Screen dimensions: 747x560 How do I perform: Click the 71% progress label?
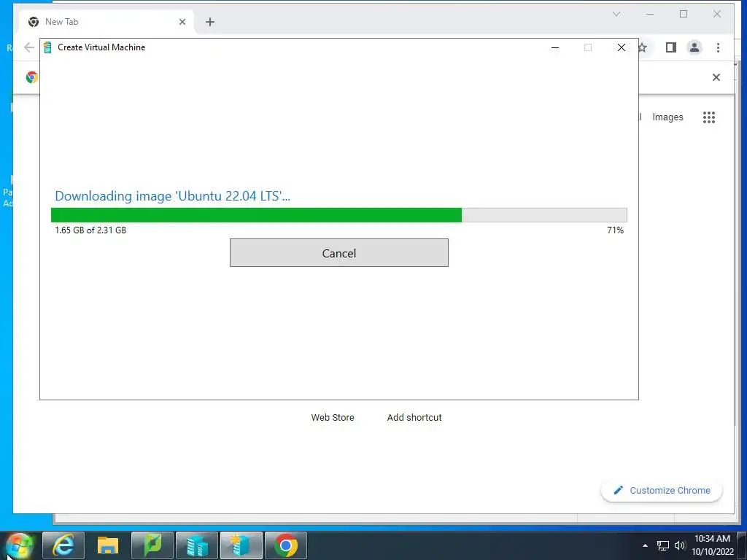point(615,230)
